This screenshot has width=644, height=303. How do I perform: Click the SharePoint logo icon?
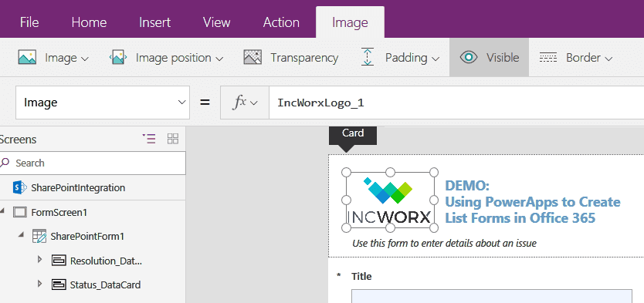(x=20, y=188)
